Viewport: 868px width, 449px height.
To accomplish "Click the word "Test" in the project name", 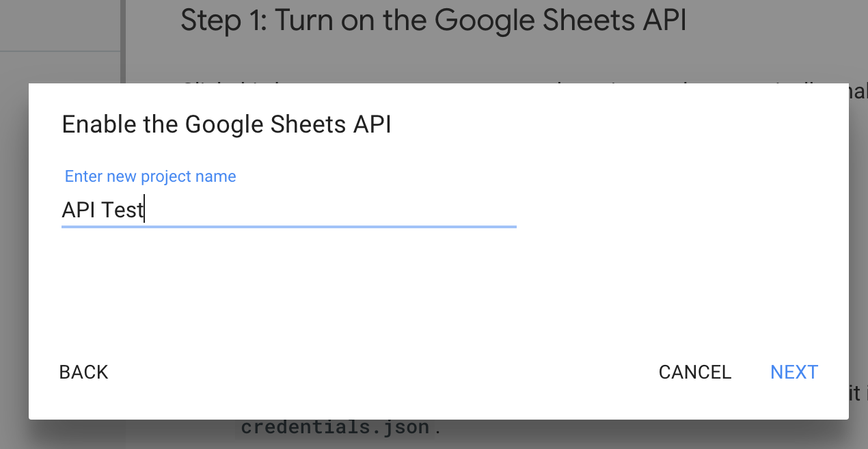I will point(123,209).
